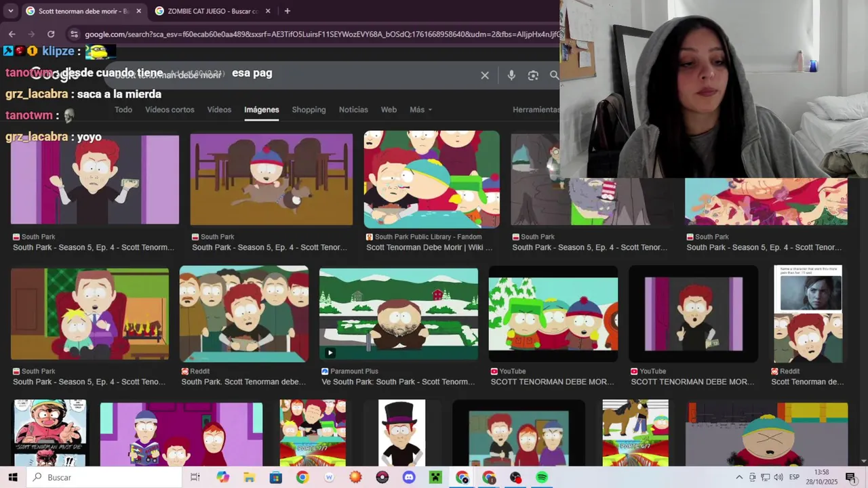This screenshot has height=488, width=868.
Task: Close the 'ZOMBIE CAT JUEGO' tab
Action: pyautogui.click(x=268, y=11)
